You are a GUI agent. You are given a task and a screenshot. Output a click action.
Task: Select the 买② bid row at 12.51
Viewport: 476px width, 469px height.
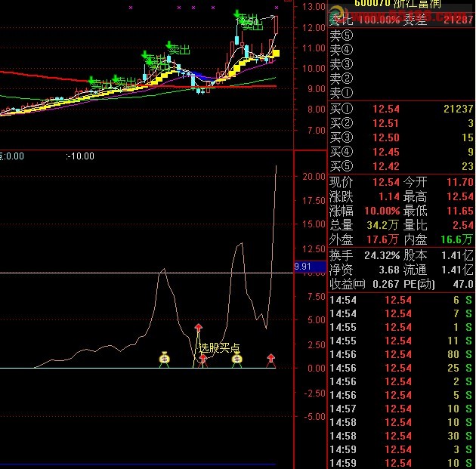coord(401,124)
